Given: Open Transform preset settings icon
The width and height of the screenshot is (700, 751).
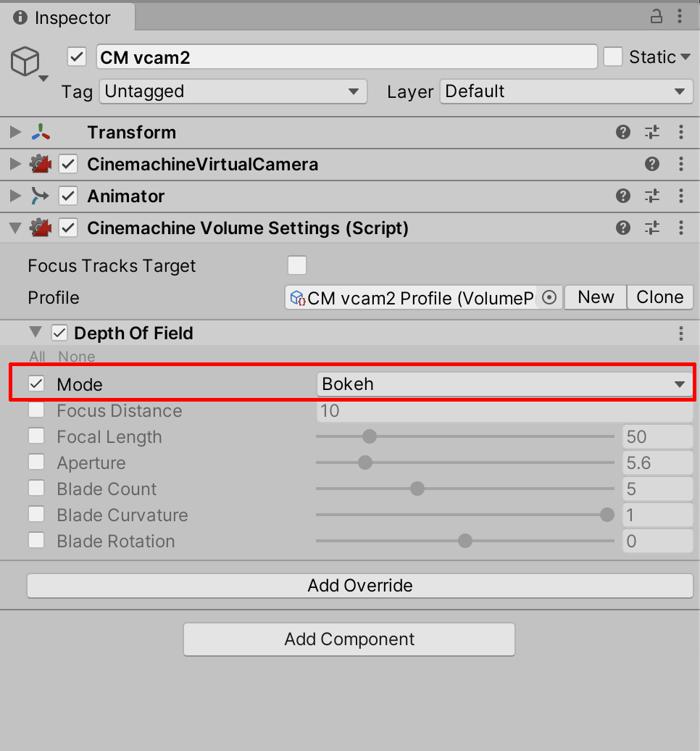Looking at the screenshot, I should pyautogui.click(x=652, y=132).
